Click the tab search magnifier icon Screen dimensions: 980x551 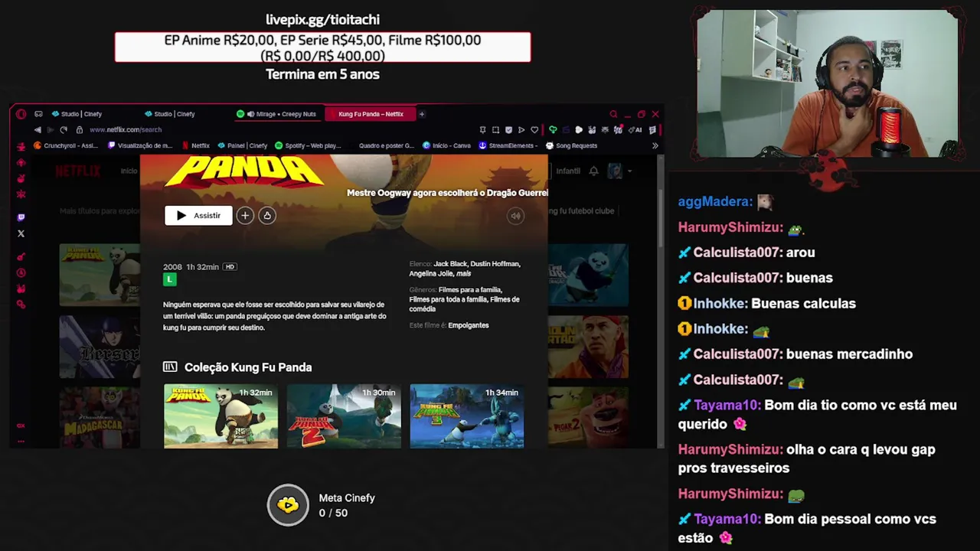click(x=613, y=114)
